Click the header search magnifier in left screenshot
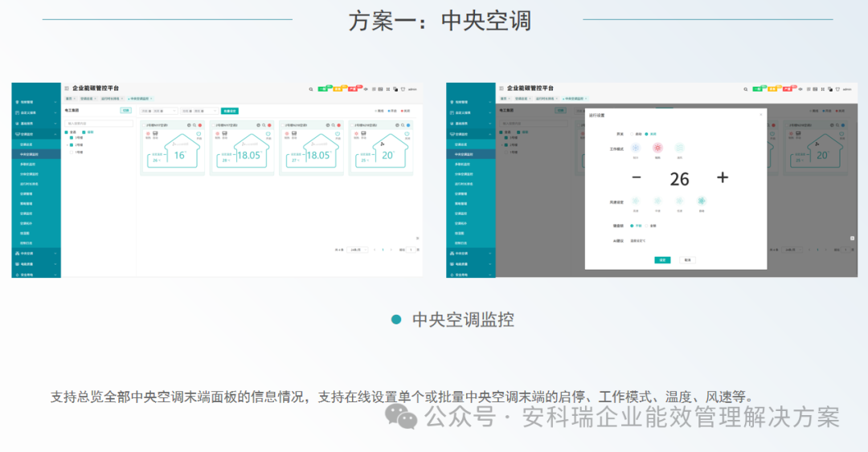Viewport: 868px width, 452px height. click(311, 89)
